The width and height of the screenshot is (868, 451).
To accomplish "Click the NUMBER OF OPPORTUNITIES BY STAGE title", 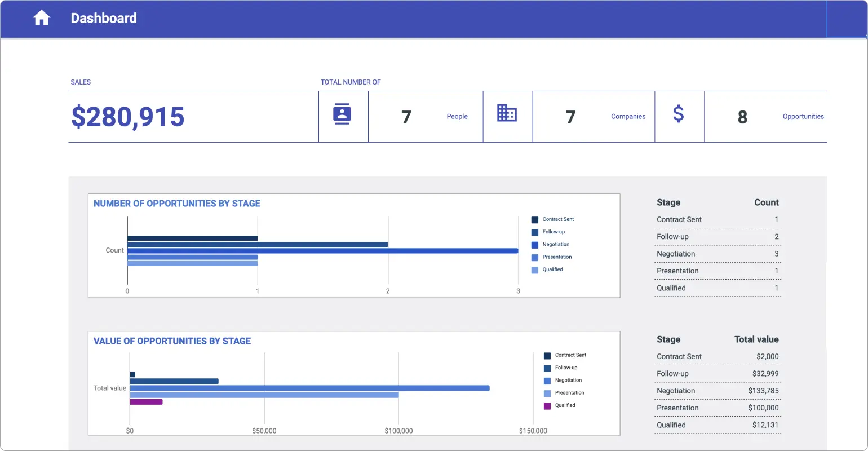I will pos(176,203).
